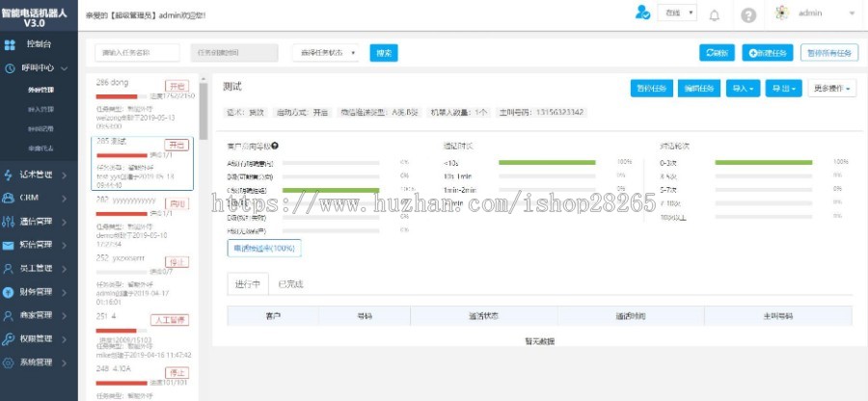This screenshot has width=868, height=401.
Task: Click the 控制台 dashboard grid icon
Action: pyautogui.click(x=11, y=45)
